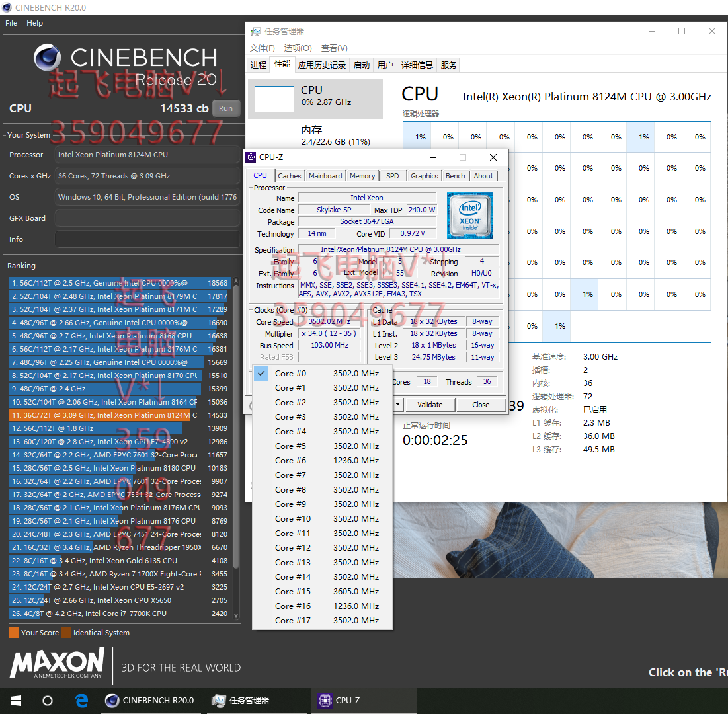Open Bench tab in CPU-Z
The width and height of the screenshot is (728, 714).
[455, 176]
